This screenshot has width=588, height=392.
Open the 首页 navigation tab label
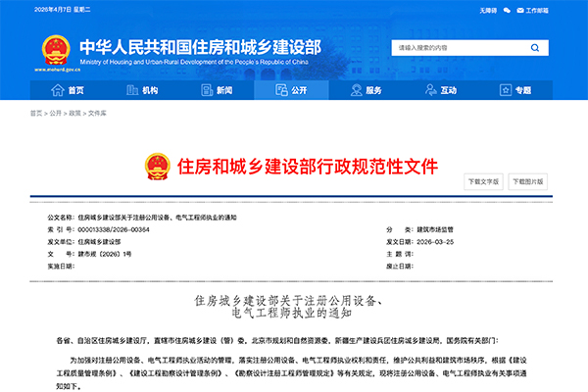point(76,90)
